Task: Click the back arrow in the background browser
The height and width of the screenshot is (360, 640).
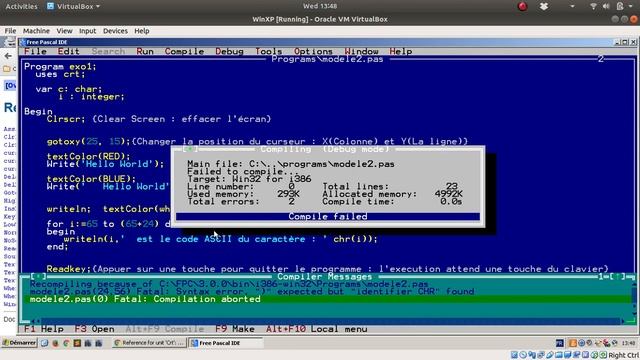Action: coord(8,56)
